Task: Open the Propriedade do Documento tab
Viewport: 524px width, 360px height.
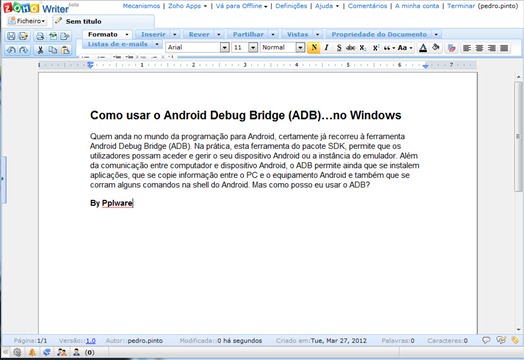Action: pyautogui.click(x=379, y=34)
